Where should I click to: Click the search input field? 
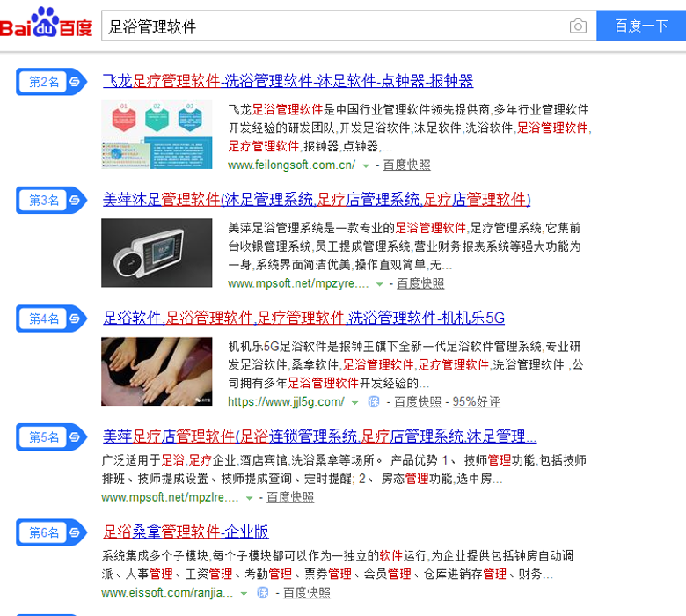[x=337, y=26]
